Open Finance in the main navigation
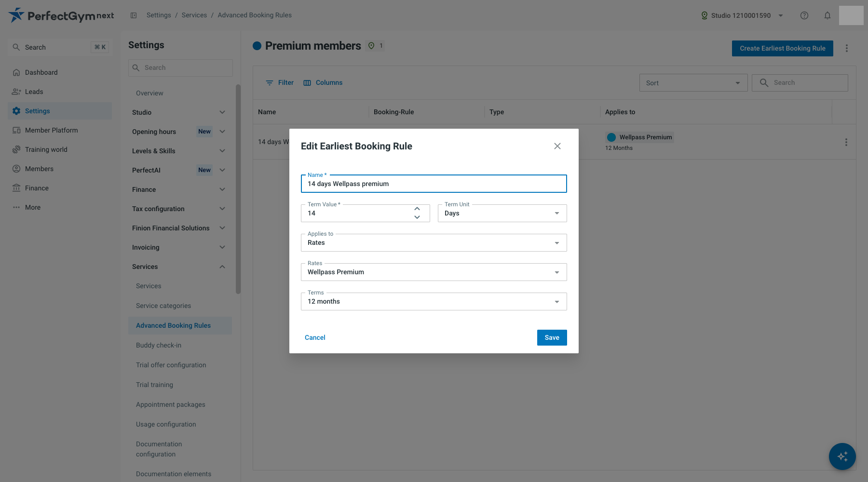Screen dimensions: 868x482 60,188
